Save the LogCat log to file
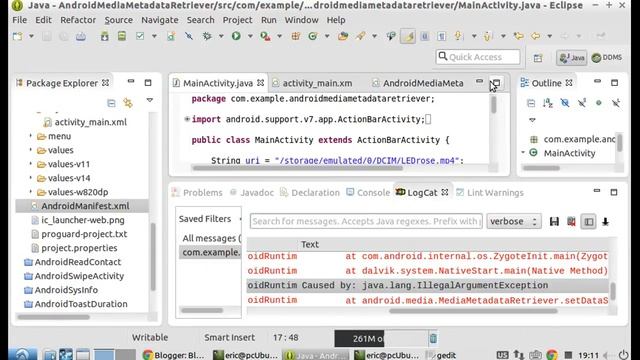The height and width of the screenshot is (360, 640). (554, 222)
